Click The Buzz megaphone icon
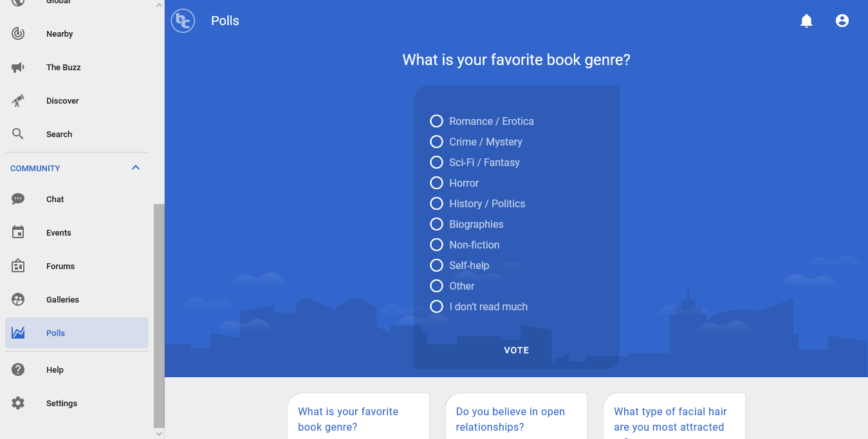This screenshot has width=868, height=439. [x=18, y=67]
